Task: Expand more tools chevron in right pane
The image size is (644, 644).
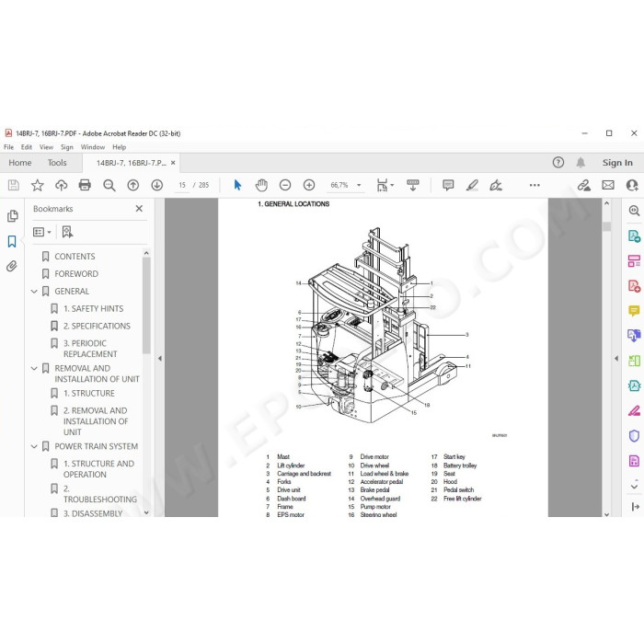Action: point(634,486)
